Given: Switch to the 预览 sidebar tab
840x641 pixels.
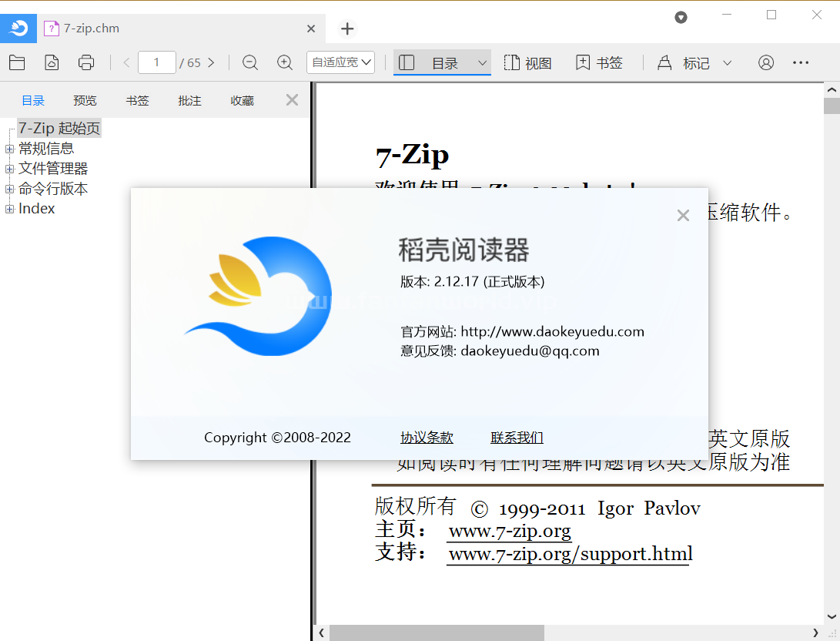Looking at the screenshot, I should (x=85, y=100).
